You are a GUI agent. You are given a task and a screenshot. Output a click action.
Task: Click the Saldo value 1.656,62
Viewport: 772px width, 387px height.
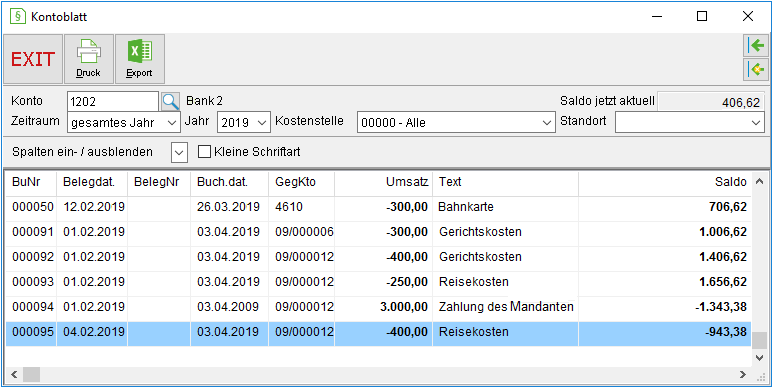[x=723, y=282]
